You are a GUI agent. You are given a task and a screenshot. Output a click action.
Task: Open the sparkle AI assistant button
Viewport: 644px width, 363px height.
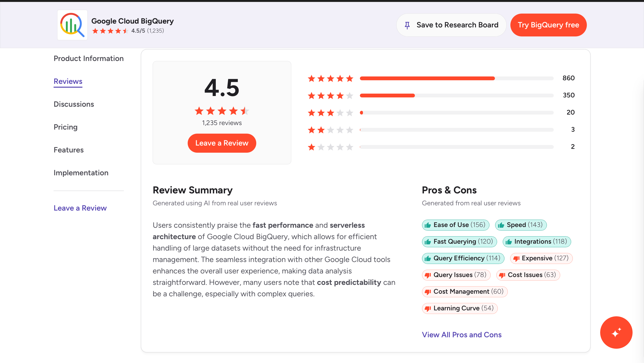pyautogui.click(x=616, y=332)
